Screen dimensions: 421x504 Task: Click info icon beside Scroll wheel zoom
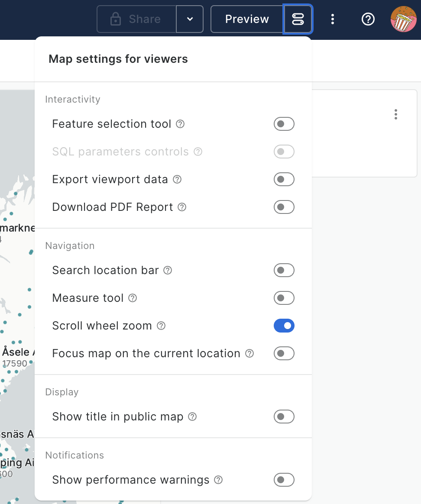click(161, 326)
